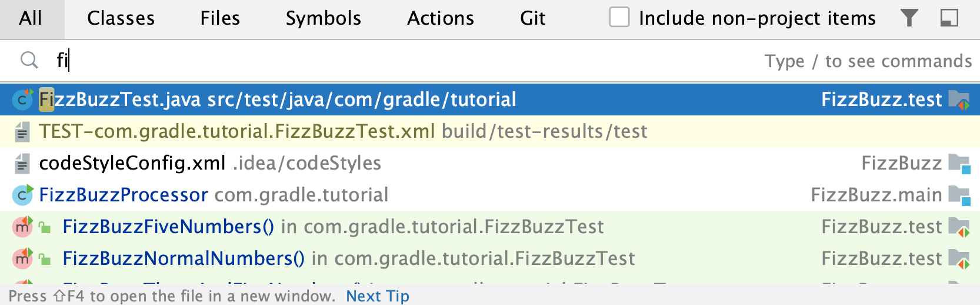The width and height of the screenshot is (980, 305).
Task: Open the Symbols tab
Action: coord(324,18)
